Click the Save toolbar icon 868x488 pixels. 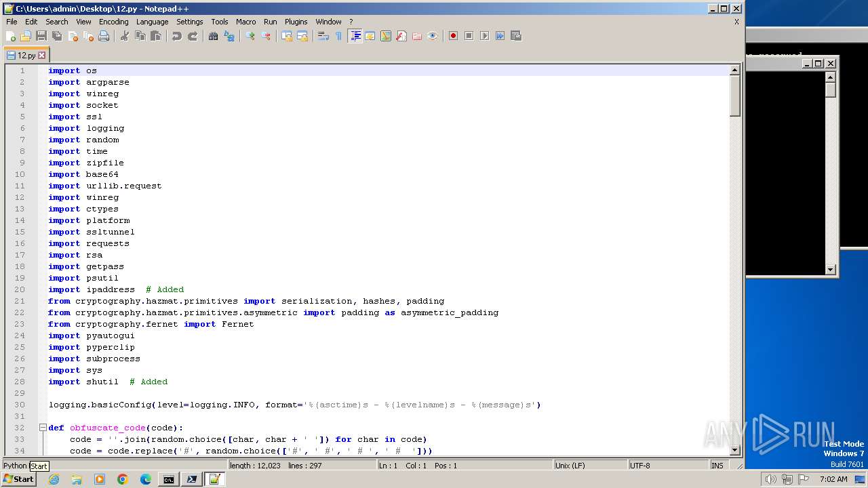click(x=41, y=36)
